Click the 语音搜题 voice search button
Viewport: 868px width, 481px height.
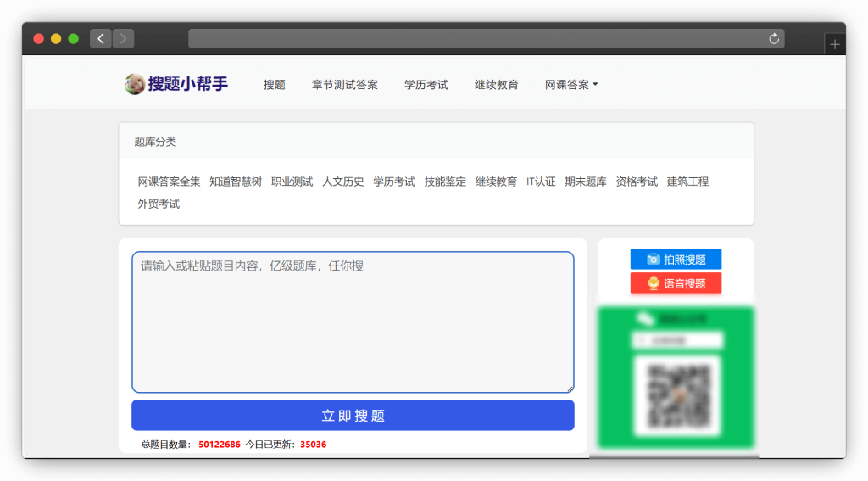(676, 283)
